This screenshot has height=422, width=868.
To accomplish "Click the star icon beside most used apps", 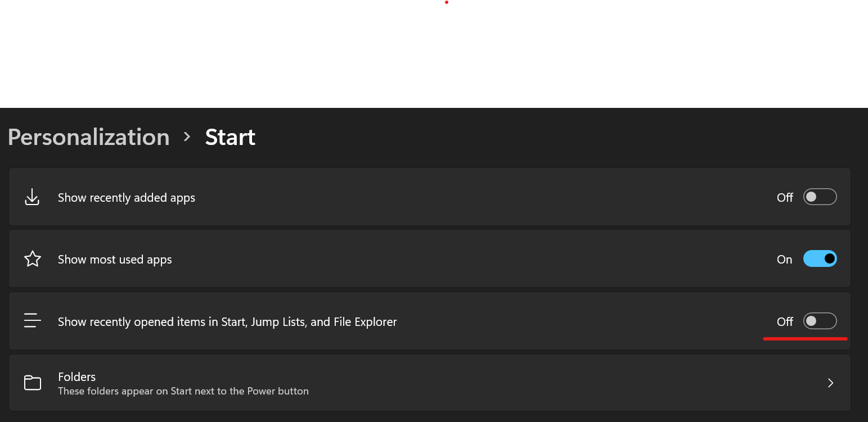I will click(33, 259).
